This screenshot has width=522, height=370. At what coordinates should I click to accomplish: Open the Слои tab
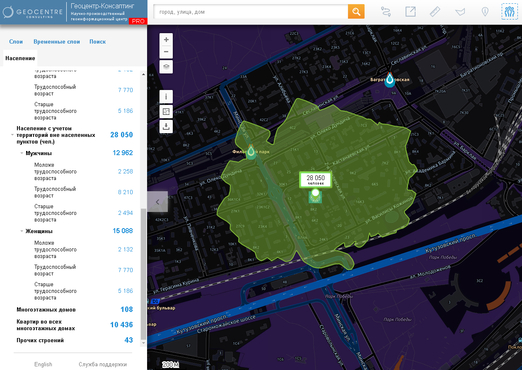pyautogui.click(x=16, y=42)
